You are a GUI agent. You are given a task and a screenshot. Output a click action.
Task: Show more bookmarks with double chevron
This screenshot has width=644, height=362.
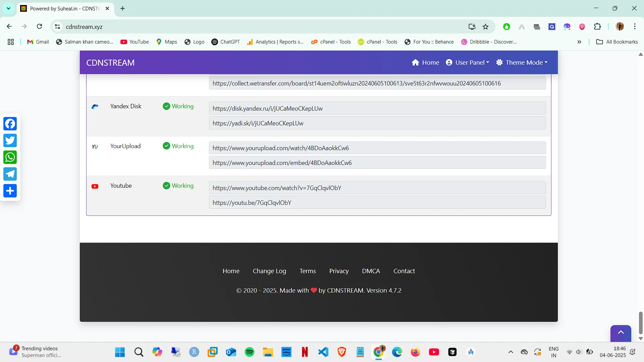tap(579, 42)
